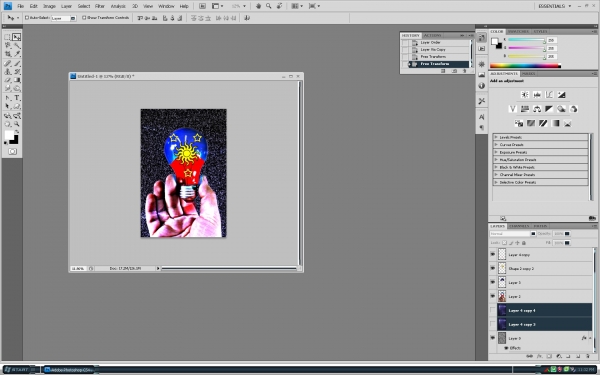This screenshot has width=600, height=375.
Task: Show the Layer 4 copy 4 layer
Action: (492, 310)
